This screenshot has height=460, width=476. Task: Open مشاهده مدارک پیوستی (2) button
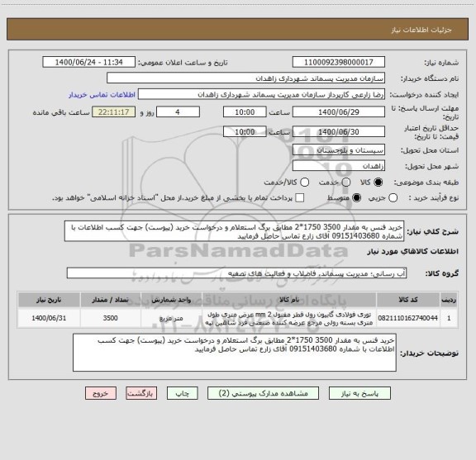pyautogui.click(x=263, y=393)
